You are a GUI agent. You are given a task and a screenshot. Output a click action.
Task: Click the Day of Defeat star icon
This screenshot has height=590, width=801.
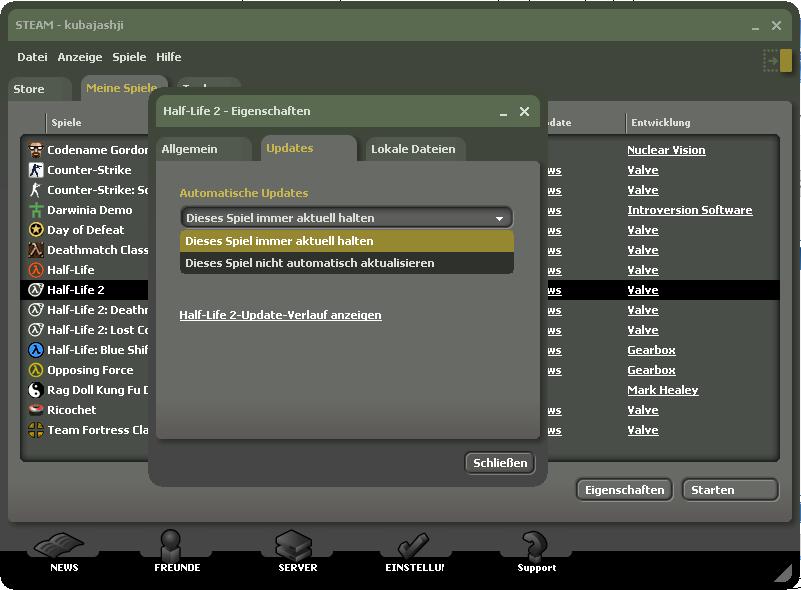coord(36,230)
